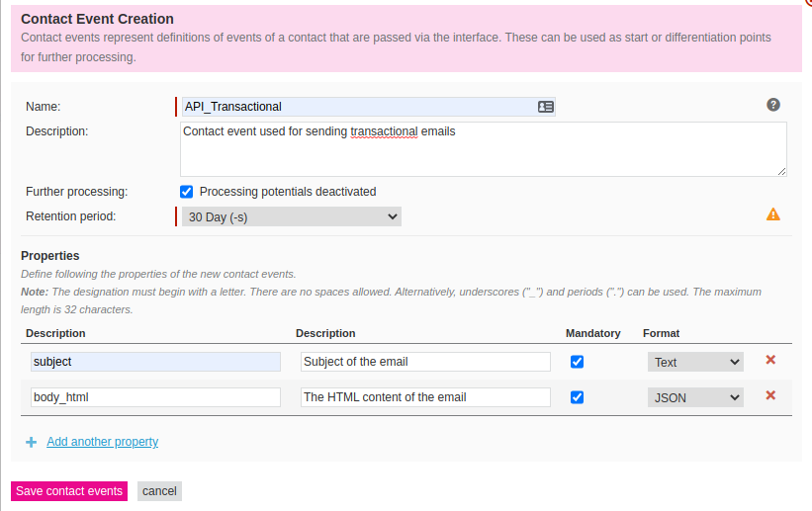The height and width of the screenshot is (511, 812).
Task: Click the 'Retention period:' label
Action: pyautogui.click(x=71, y=216)
